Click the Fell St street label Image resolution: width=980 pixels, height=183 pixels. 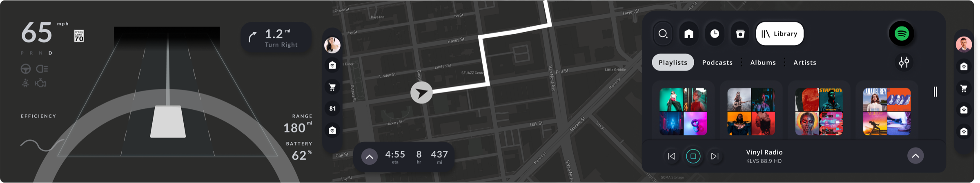(562, 71)
